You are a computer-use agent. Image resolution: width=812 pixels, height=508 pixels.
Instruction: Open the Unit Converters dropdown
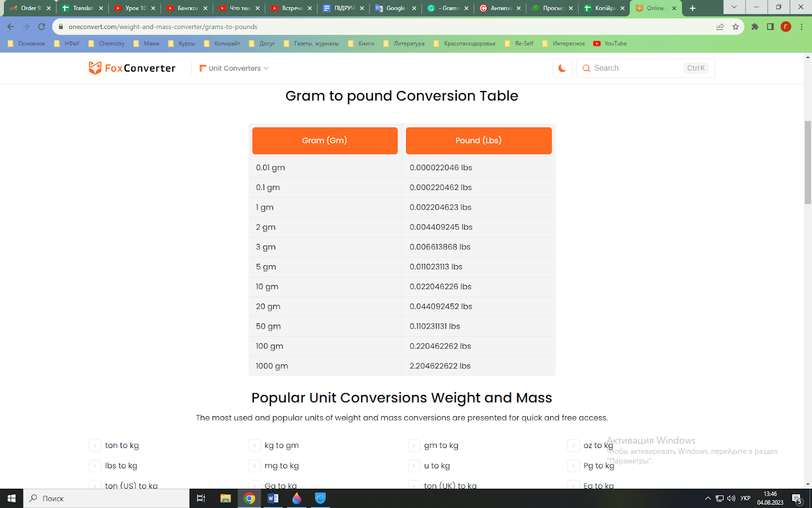234,68
